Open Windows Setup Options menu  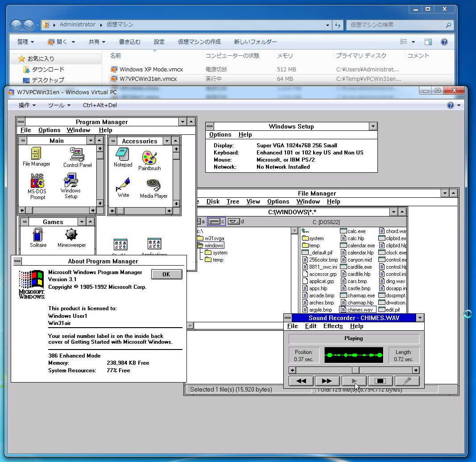click(220, 134)
